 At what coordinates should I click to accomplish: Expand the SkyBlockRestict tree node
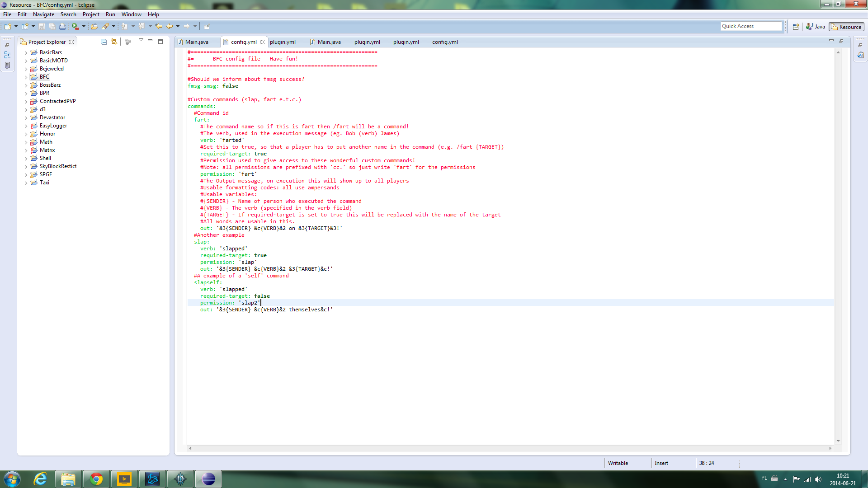(26, 166)
